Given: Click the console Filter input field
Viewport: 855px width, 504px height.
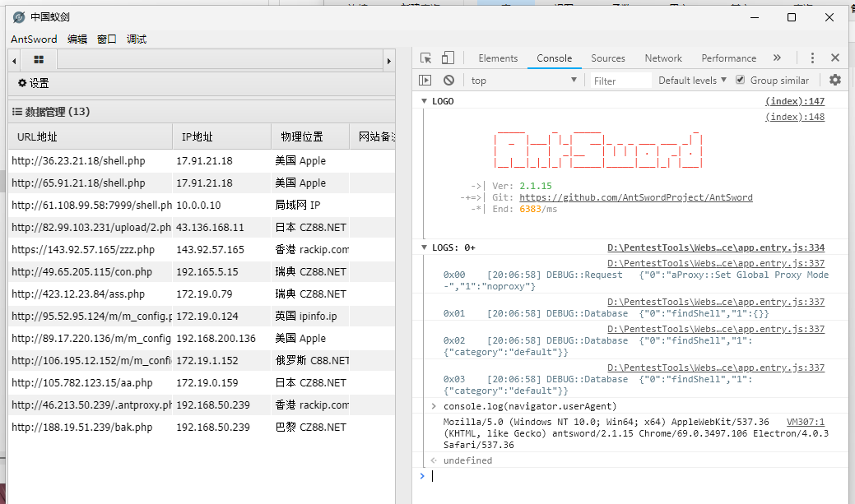Looking at the screenshot, I should [620, 81].
